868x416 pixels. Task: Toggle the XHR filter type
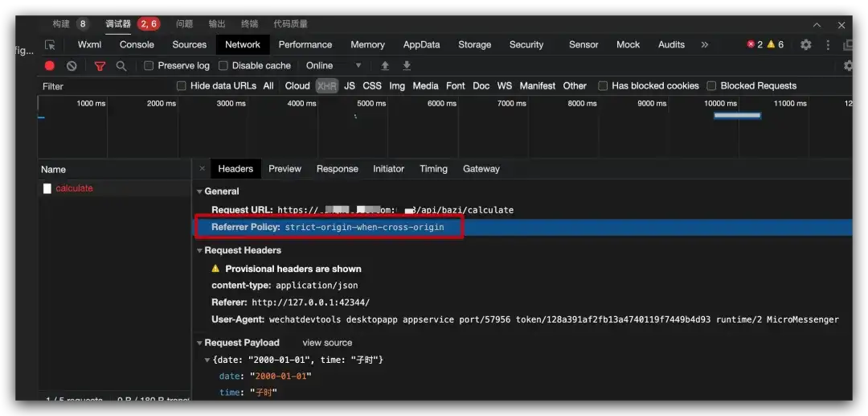[x=326, y=86]
